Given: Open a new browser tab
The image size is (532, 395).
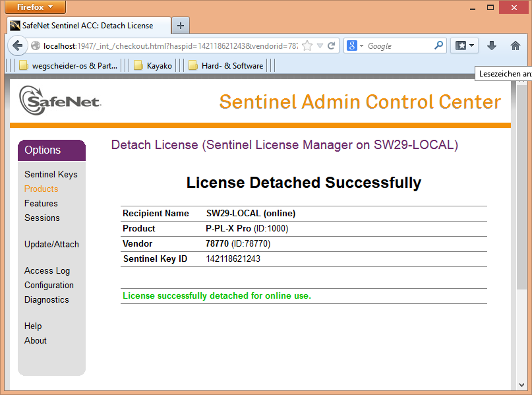Looking at the screenshot, I should (x=181, y=26).
